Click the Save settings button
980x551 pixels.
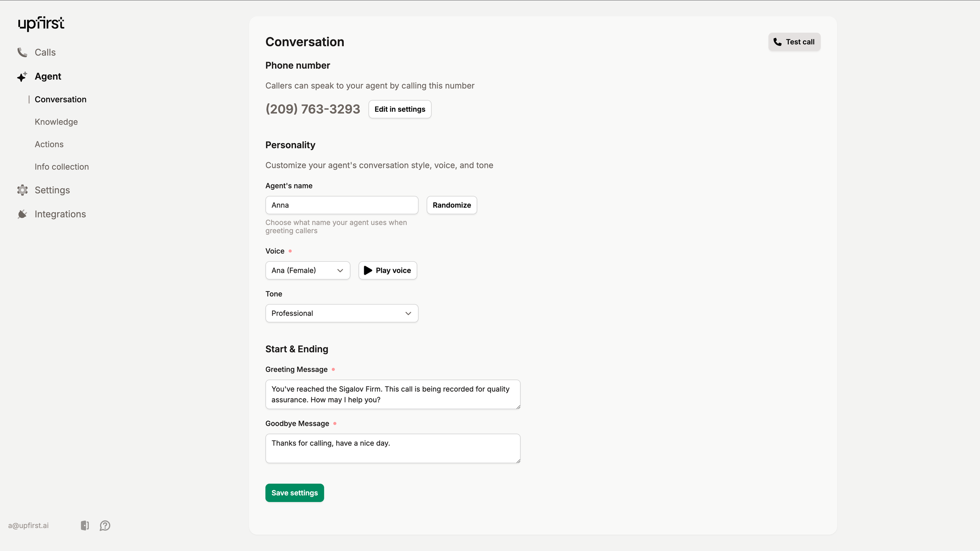(294, 493)
